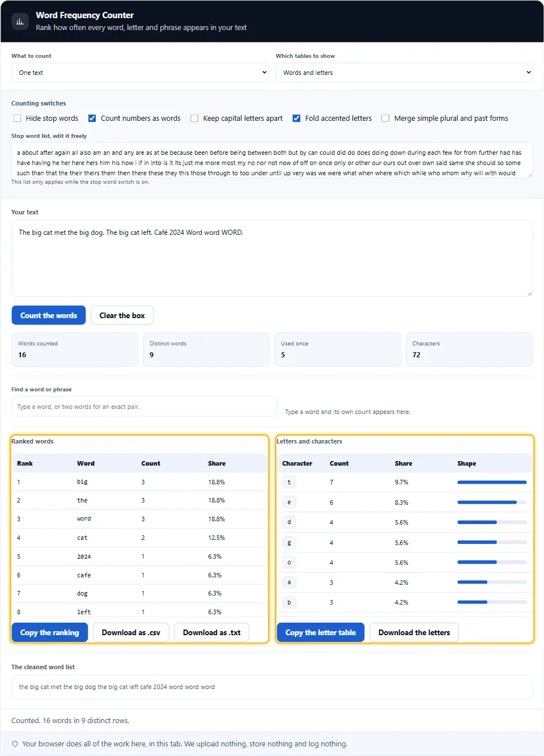Tick Keep capital letters apart
The height and width of the screenshot is (756, 544).
point(194,118)
